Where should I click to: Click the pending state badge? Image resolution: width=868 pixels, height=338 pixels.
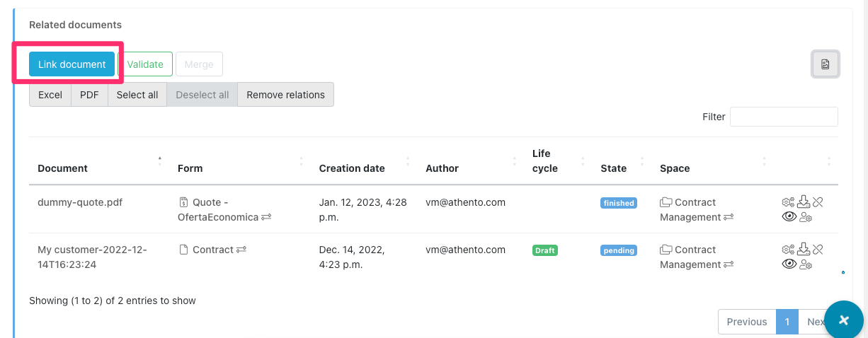coord(619,250)
